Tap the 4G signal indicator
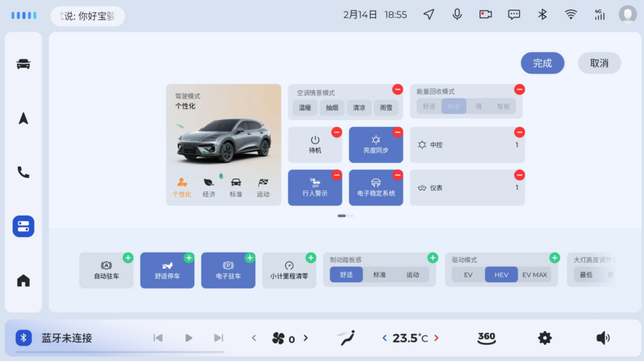This screenshot has width=644, height=361. [x=599, y=15]
